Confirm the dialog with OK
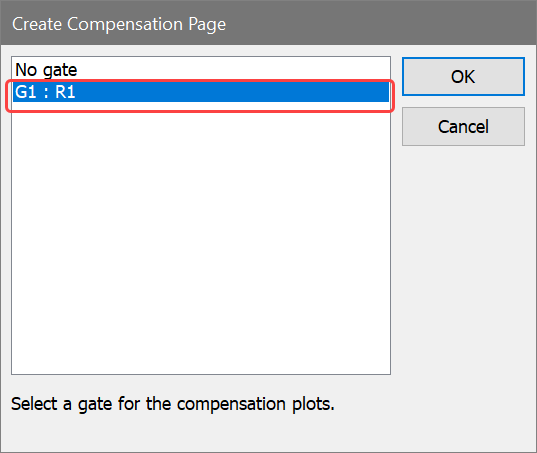Image resolution: width=537 pixels, height=453 pixels. (463, 76)
